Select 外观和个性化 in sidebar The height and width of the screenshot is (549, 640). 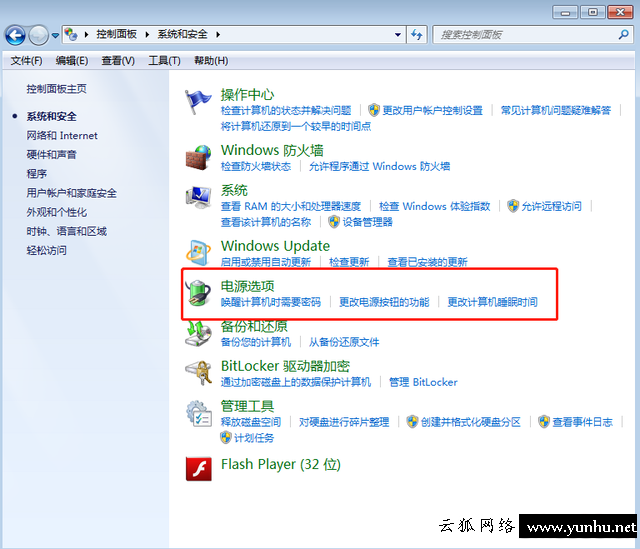click(x=57, y=212)
